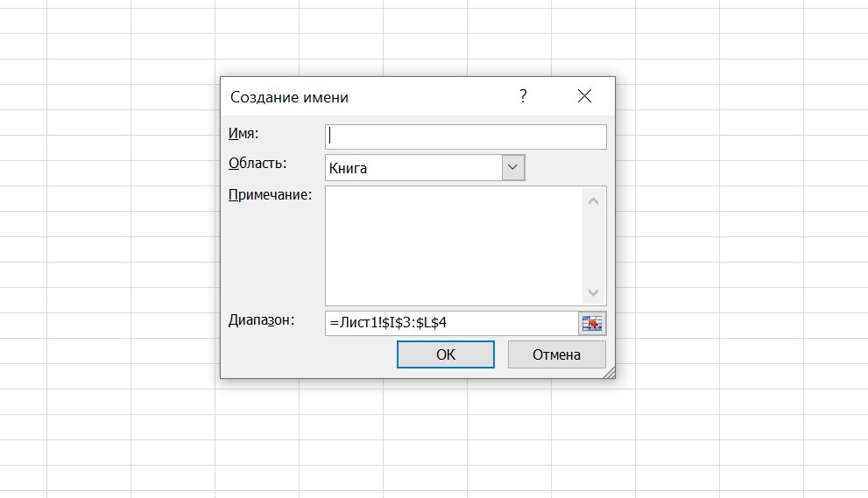
Task: Expand the Область dropdown arrow
Action: pos(512,168)
